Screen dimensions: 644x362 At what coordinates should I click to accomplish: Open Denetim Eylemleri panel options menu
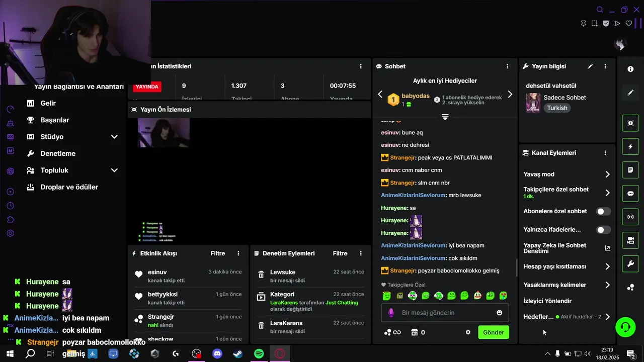[x=361, y=253]
